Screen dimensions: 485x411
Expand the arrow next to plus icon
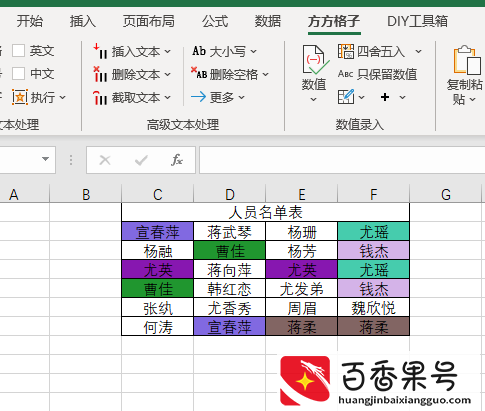pyautogui.click(x=403, y=98)
